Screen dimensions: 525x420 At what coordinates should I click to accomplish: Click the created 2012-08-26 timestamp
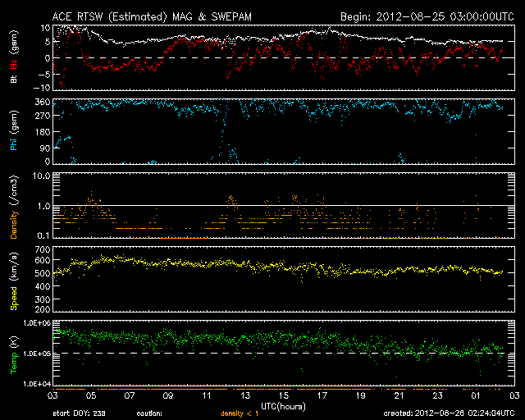(x=447, y=414)
